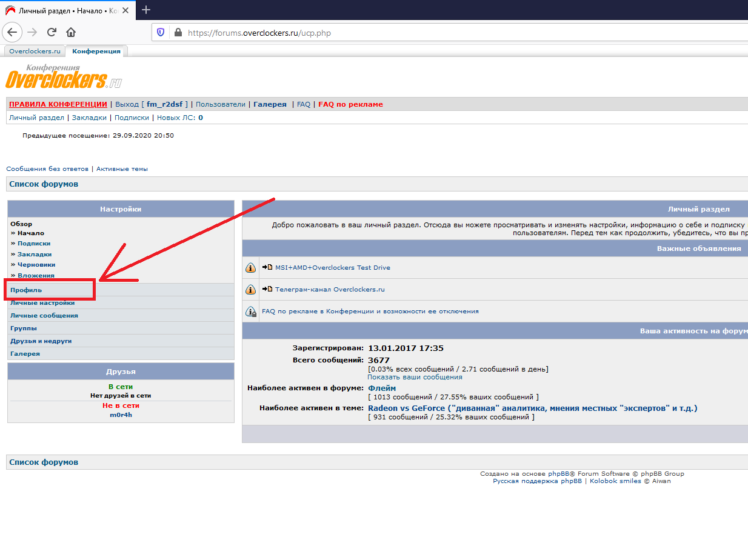The image size is (748, 560).
Task: Click the bottom Список форумов breadcrumb
Action: [44, 462]
